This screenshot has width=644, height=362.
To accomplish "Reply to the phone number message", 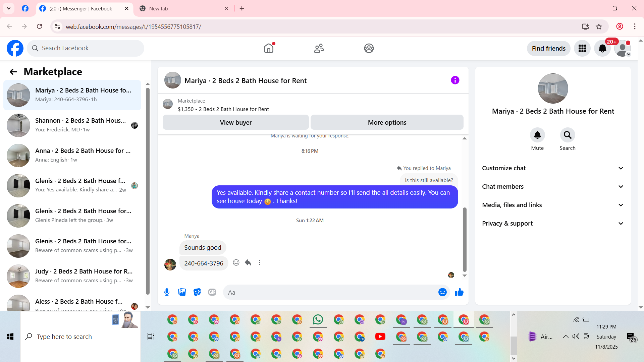I will click(248, 263).
